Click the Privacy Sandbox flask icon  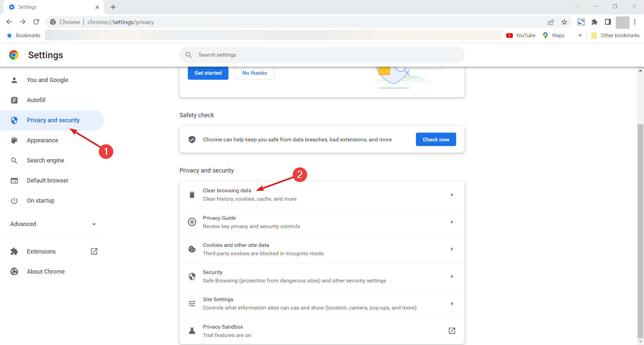tap(192, 331)
